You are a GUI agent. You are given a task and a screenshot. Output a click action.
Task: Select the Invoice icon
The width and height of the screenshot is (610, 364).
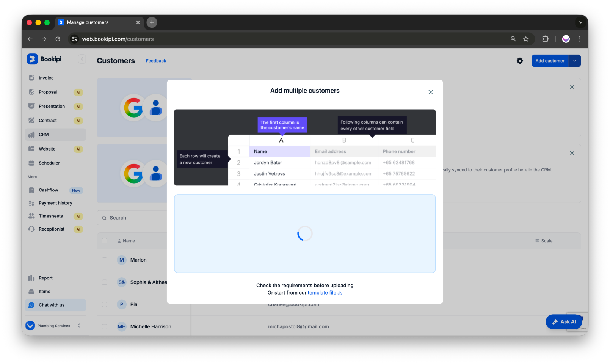coord(32,77)
